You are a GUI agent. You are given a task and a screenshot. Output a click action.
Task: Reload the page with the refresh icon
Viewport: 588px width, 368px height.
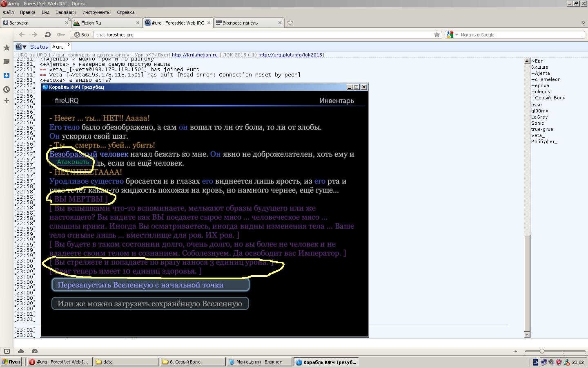(48, 35)
